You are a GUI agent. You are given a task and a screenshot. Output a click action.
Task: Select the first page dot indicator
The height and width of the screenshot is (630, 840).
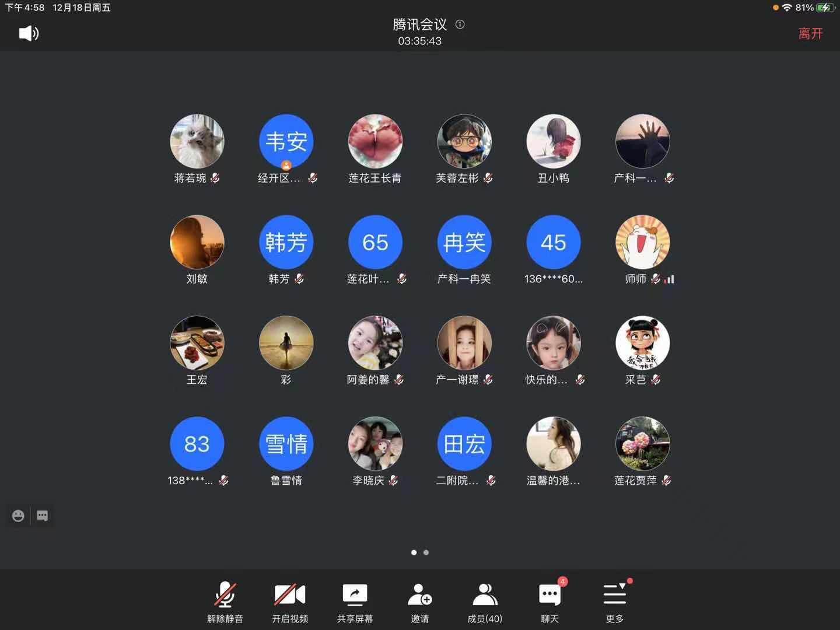click(x=414, y=552)
